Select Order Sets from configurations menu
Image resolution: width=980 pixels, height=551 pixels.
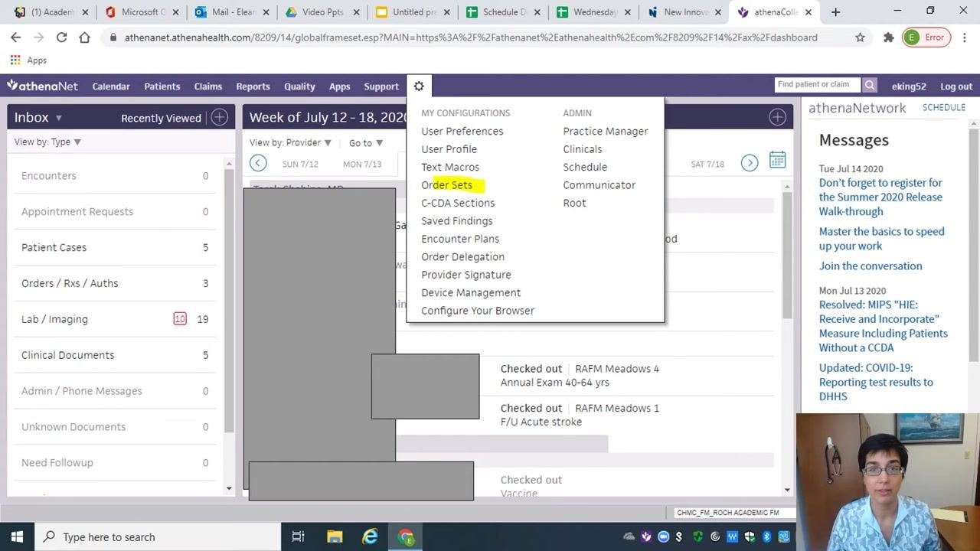(x=447, y=185)
